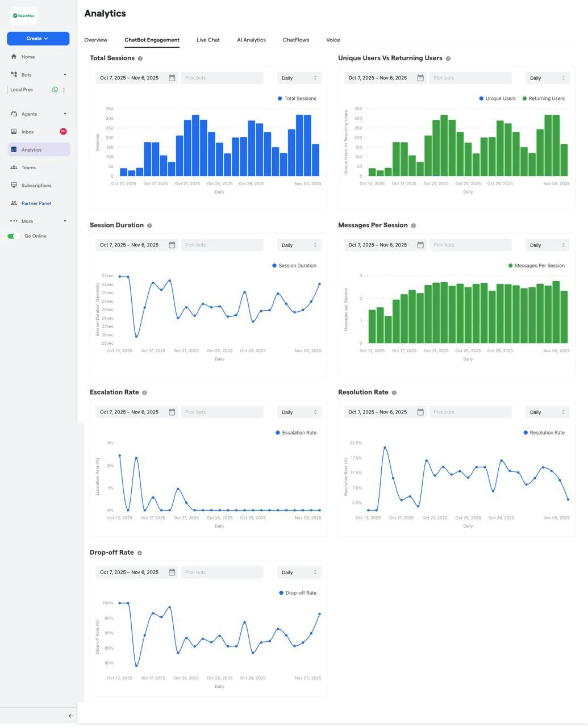The width and height of the screenshot is (588, 727).
Task: Select the Bots icon in sidebar
Action: 14,74
